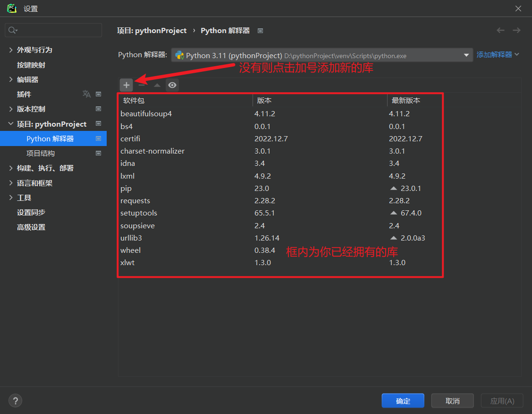532x414 pixels.
Task: Click the PyCharm logo in title bar
Action: click(x=12, y=8)
